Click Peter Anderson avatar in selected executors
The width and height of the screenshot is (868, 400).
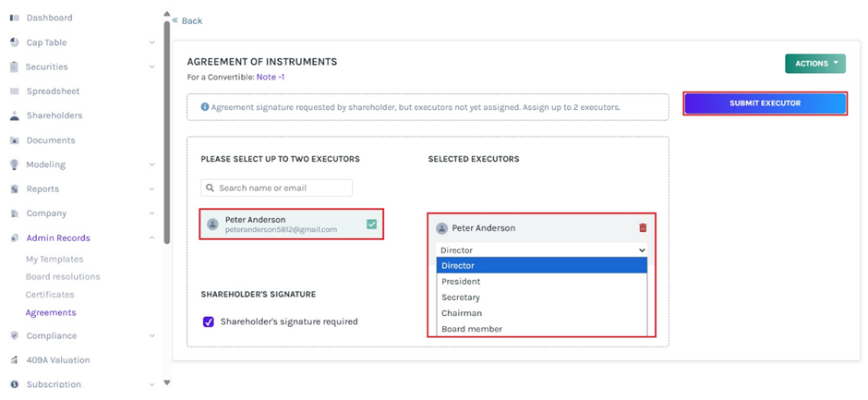pyautogui.click(x=441, y=228)
